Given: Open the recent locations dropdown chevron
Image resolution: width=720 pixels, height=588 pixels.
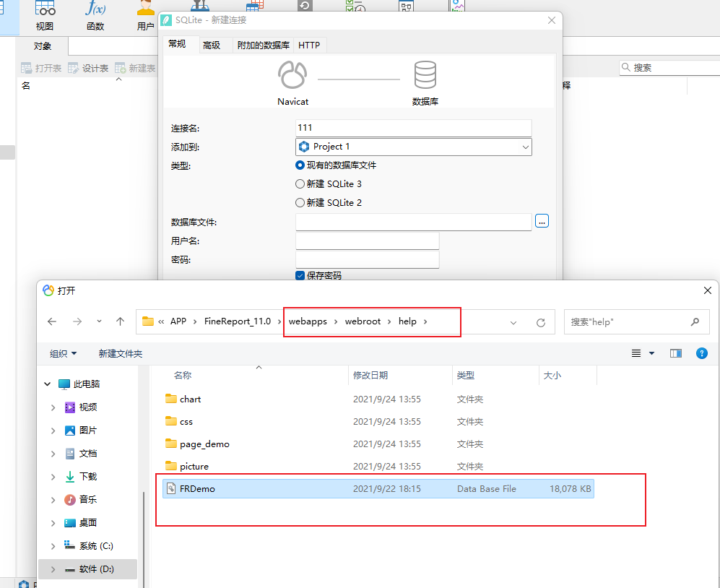Looking at the screenshot, I should (99, 321).
